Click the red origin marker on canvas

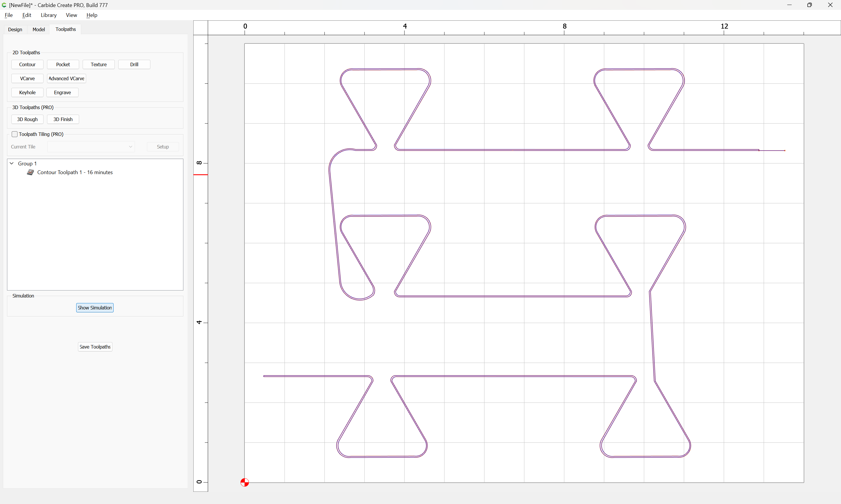[x=244, y=482]
